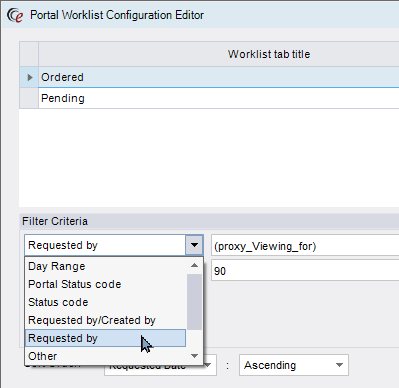Click the list scrollbar up arrow
Image resolution: width=399 pixels, height=388 pixels.
pos(194,265)
